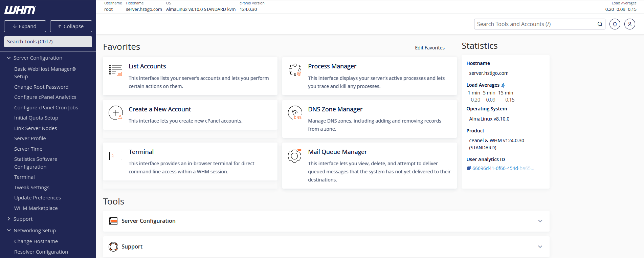The image size is (644, 258).
Task: Click the Create a New Account icon
Action: coord(115,113)
